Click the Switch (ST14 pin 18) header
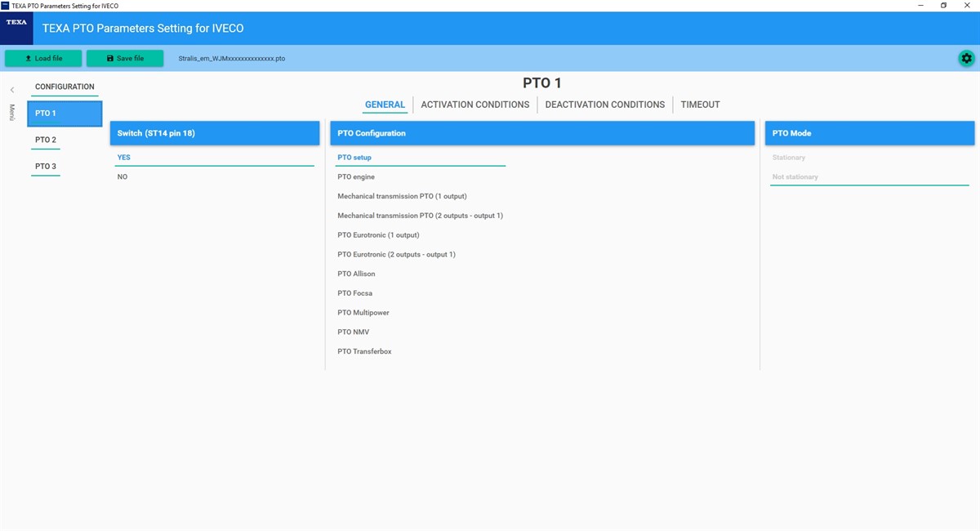 pos(215,133)
